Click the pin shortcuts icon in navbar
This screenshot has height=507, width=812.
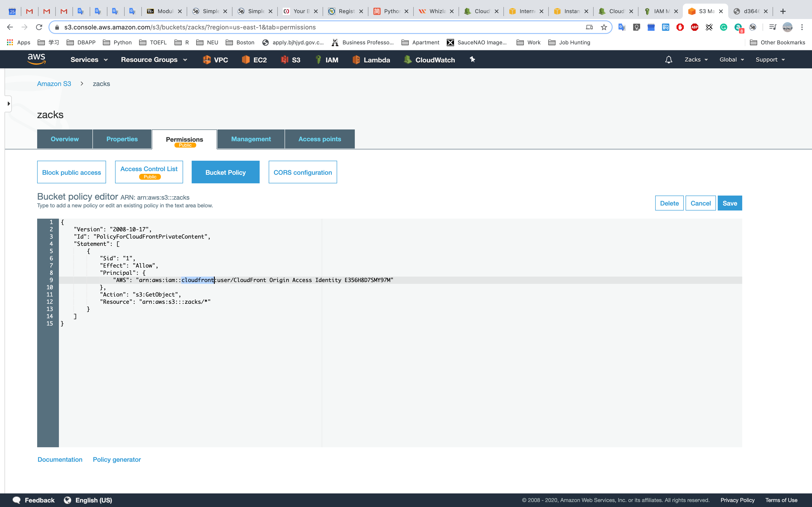coord(472,60)
